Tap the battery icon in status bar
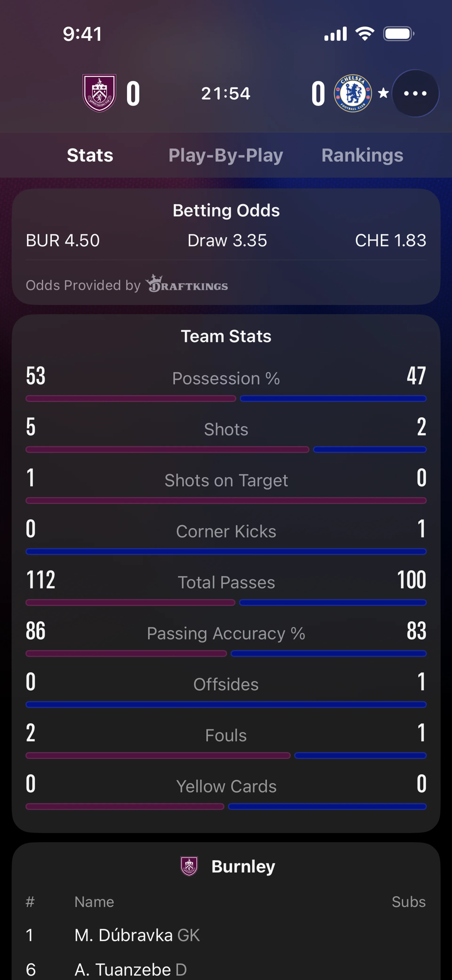 (399, 34)
